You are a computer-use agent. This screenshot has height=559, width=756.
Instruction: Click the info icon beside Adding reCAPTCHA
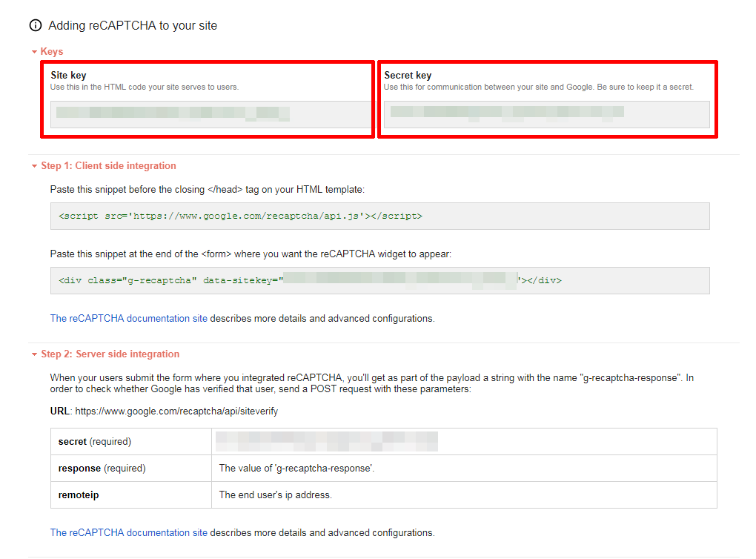tap(35, 25)
